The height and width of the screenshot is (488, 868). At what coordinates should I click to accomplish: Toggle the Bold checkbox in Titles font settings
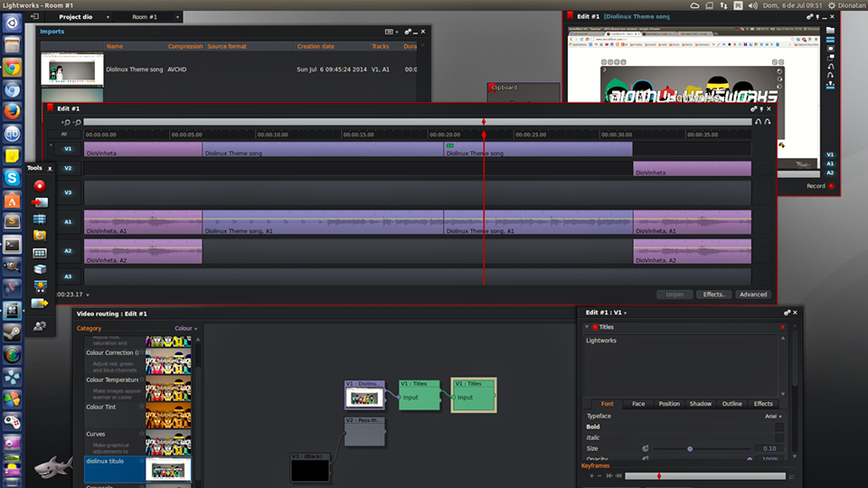[778, 427]
